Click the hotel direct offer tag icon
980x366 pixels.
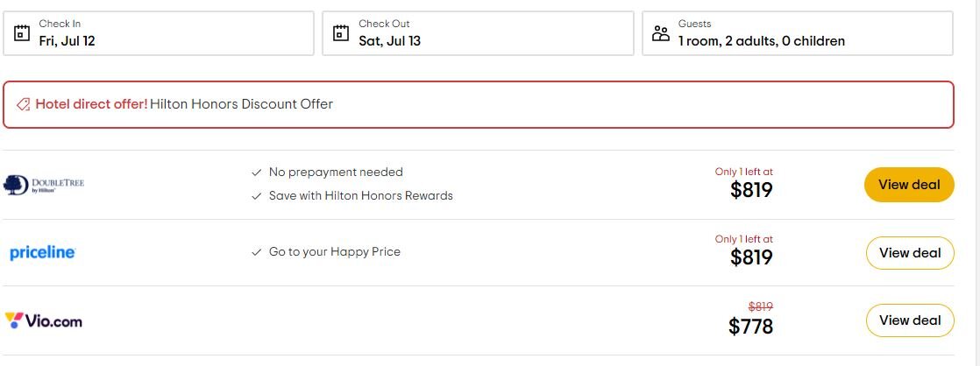point(24,104)
